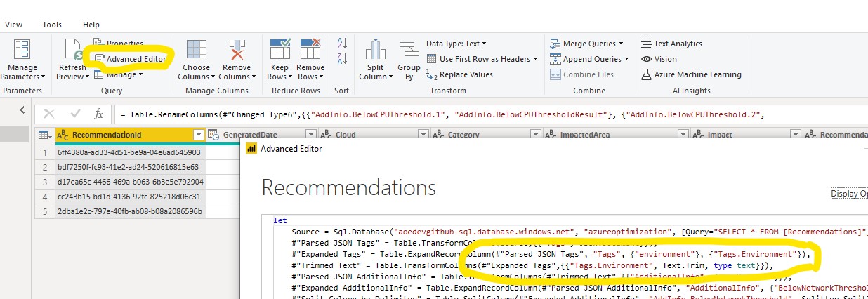This screenshot has height=299, width=868.
Task: Open the RecommendationId column filter dropdown
Action: [x=198, y=135]
